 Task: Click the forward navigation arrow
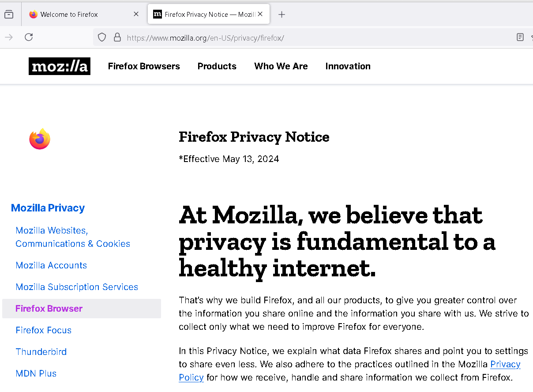(9, 37)
